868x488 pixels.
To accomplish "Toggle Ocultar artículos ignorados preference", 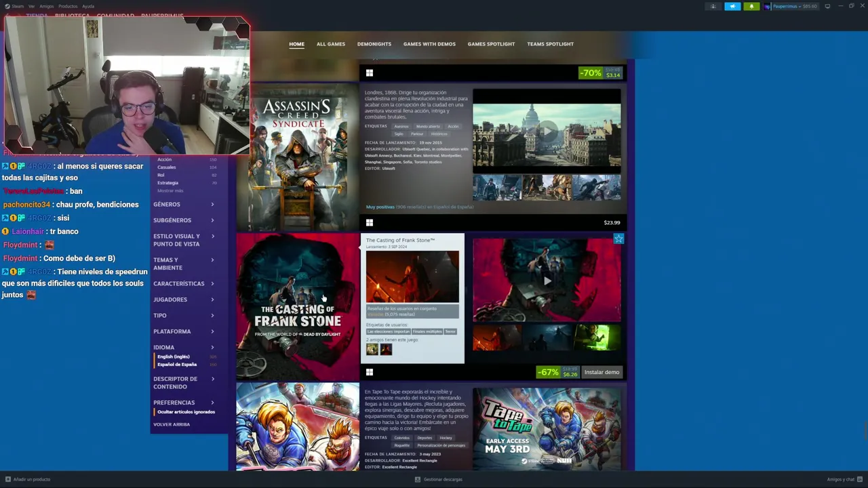I will click(186, 412).
